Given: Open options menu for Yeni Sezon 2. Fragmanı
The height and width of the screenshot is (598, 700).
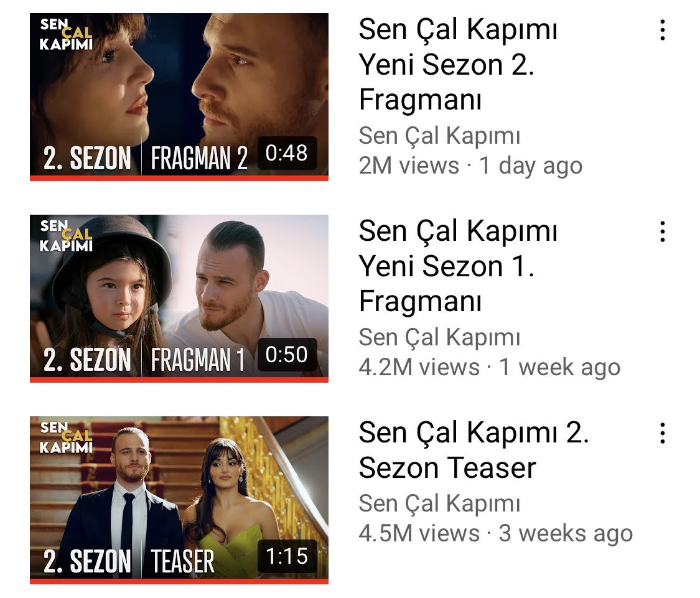Looking at the screenshot, I should pos(663,30).
